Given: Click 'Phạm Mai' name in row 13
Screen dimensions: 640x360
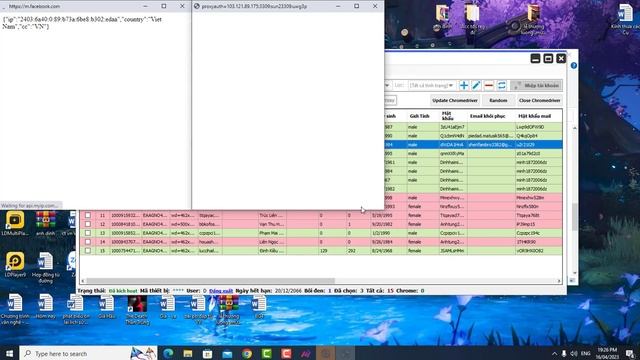Looking at the screenshot, I should pos(271,233).
